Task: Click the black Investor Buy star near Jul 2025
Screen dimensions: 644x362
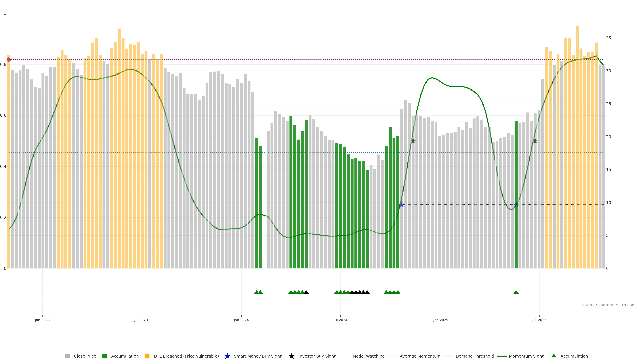Action: coord(535,141)
